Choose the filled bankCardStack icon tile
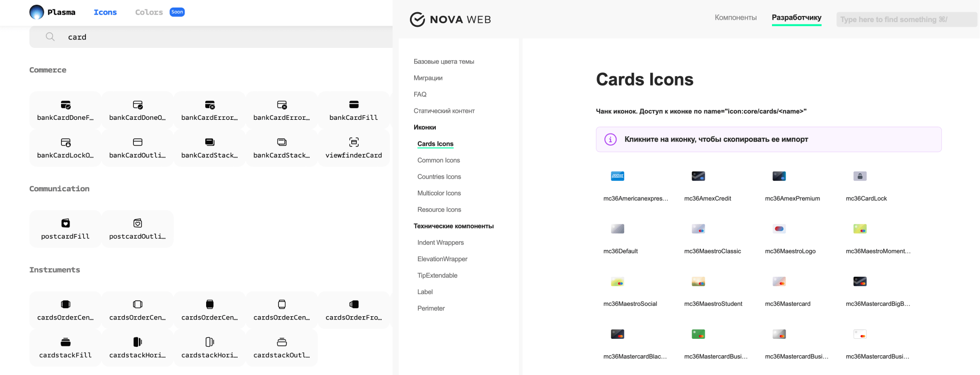 click(209, 148)
